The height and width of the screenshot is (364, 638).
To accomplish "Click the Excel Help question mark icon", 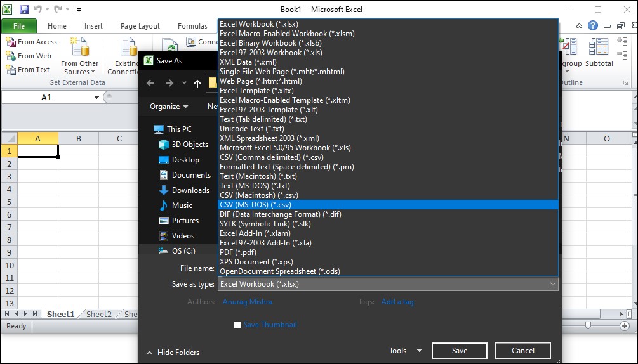I will (x=593, y=25).
